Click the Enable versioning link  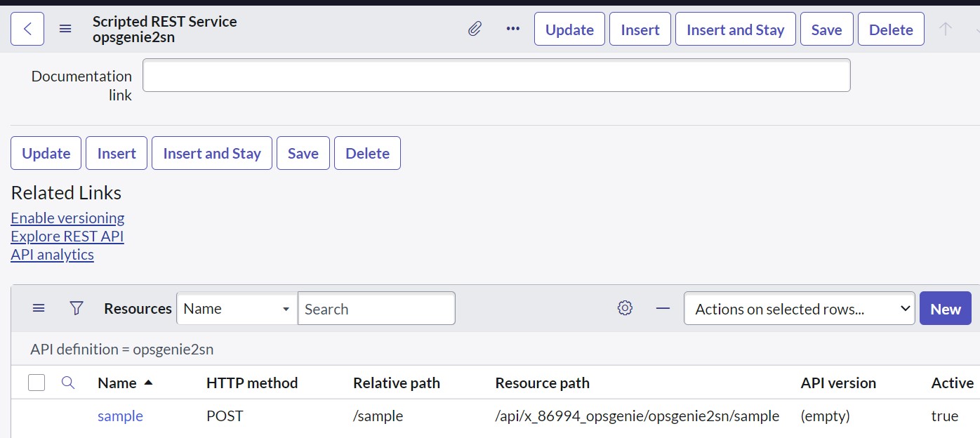tap(67, 218)
